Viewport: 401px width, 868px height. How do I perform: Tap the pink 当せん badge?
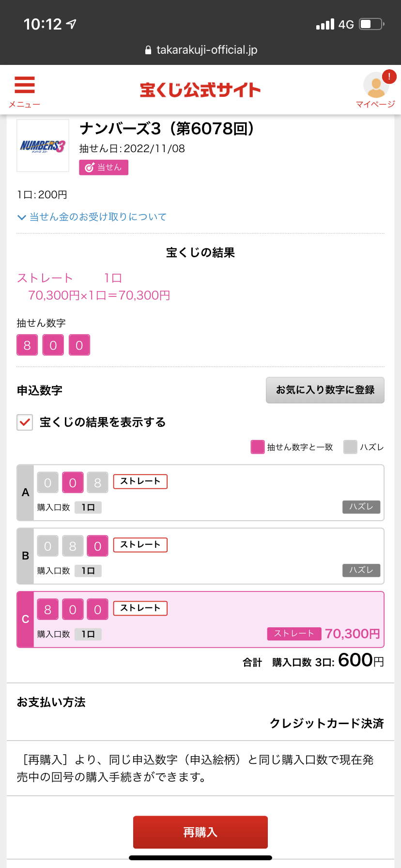104,167
